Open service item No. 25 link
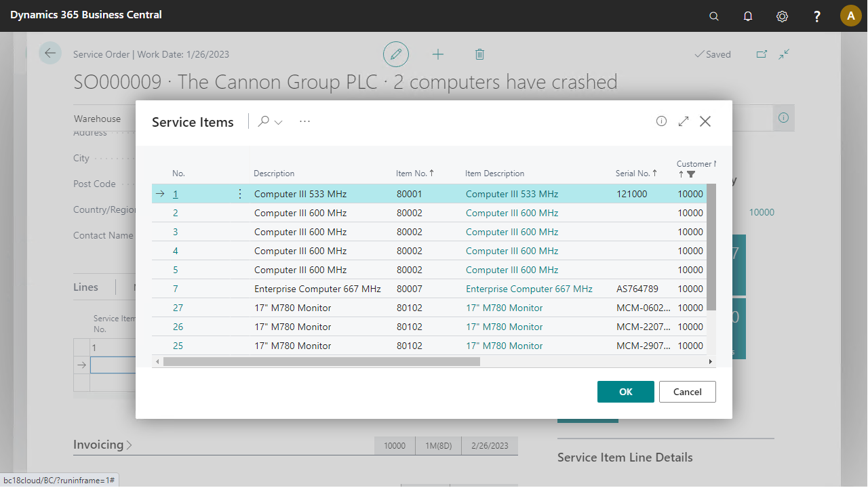Viewport: 868px width, 488px height. (x=178, y=346)
